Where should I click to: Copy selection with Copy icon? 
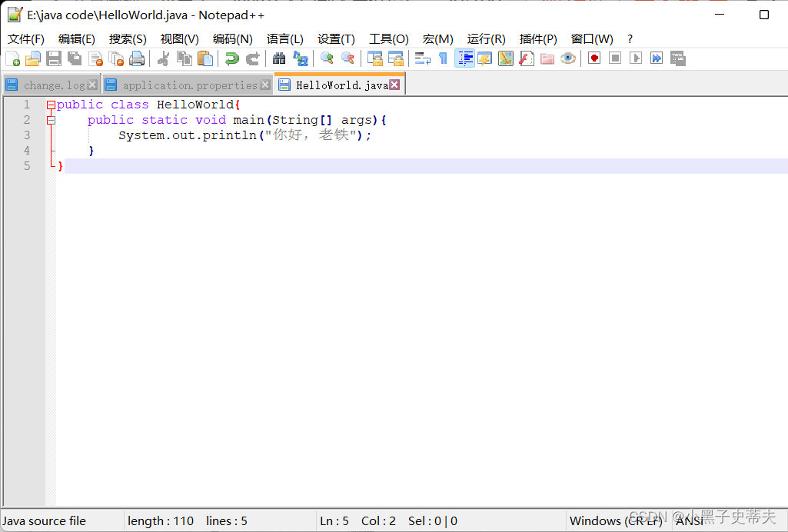(185, 58)
